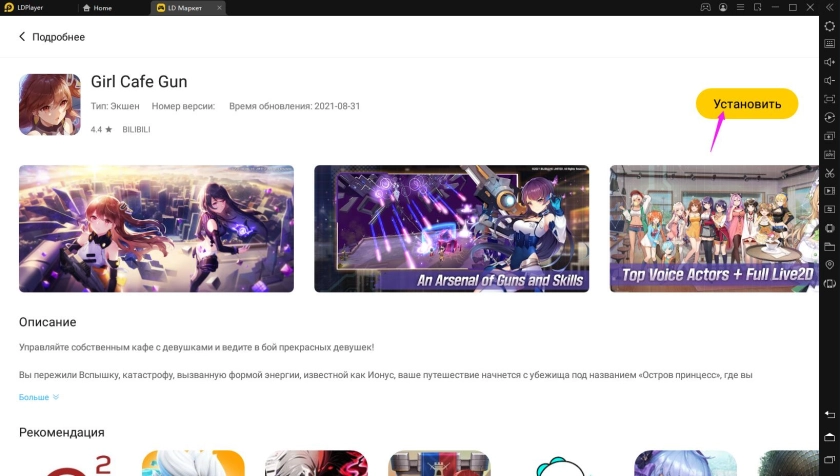The image size is (840, 476).
Task: Decrease volume from the sidebar
Action: pos(829,81)
